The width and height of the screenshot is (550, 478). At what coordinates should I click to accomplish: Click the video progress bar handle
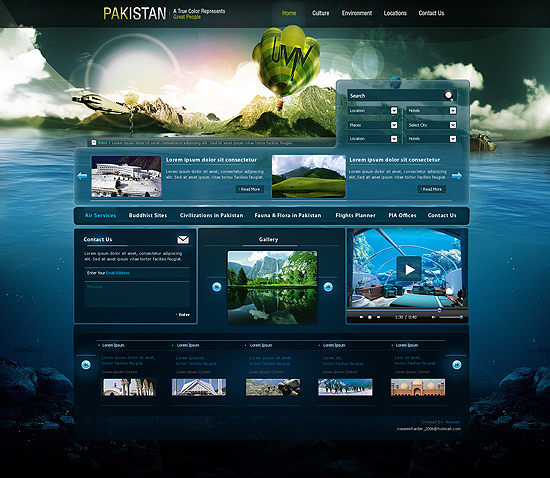(439, 310)
